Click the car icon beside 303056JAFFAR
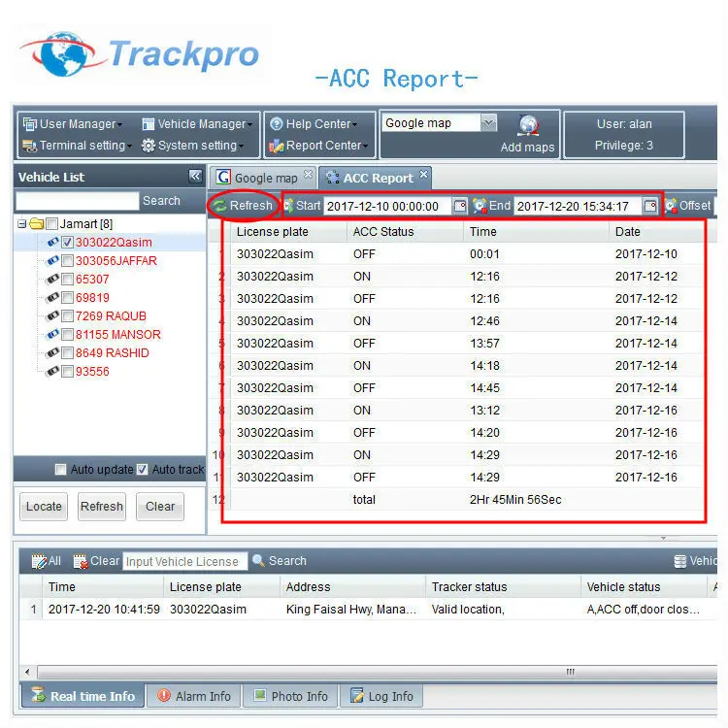This screenshot has height=728, width=728. click(x=52, y=260)
